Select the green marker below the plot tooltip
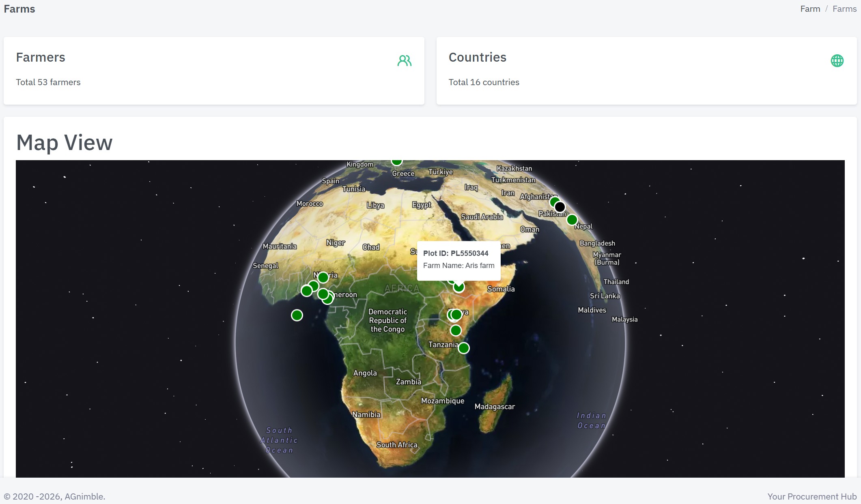This screenshot has height=504, width=861. click(459, 287)
